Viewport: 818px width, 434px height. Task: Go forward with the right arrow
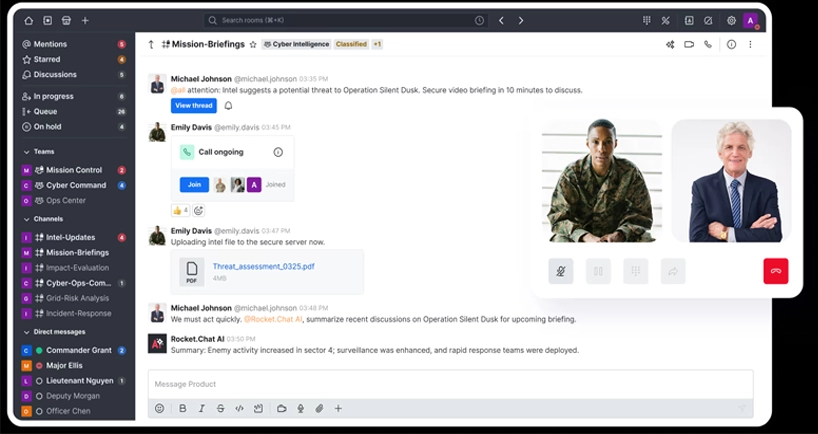click(521, 20)
